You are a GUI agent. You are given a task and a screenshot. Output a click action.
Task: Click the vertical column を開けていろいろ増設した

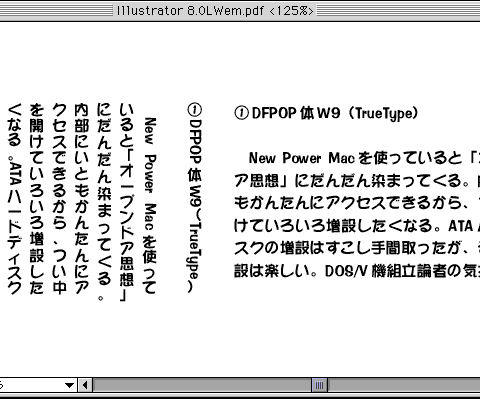pos(37,199)
